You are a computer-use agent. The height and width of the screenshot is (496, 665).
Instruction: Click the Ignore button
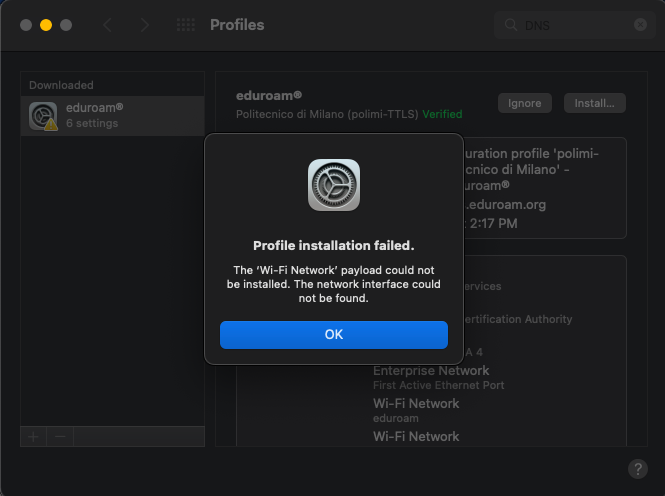coord(524,103)
